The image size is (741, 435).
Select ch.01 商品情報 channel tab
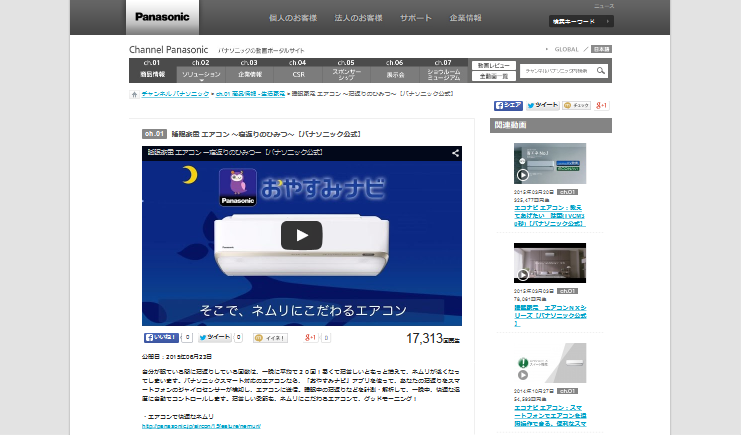pyautogui.click(x=152, y=70)
